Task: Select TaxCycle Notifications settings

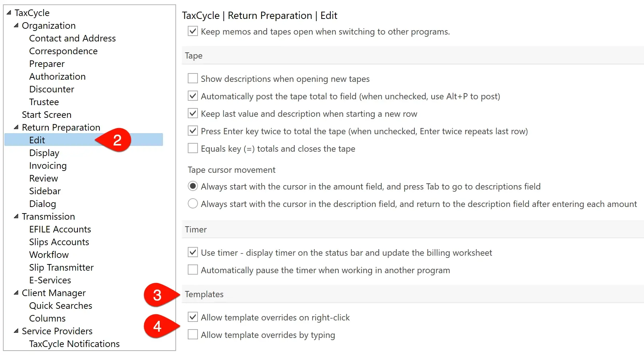Action: pyautogui.click(x=74, y=344)
